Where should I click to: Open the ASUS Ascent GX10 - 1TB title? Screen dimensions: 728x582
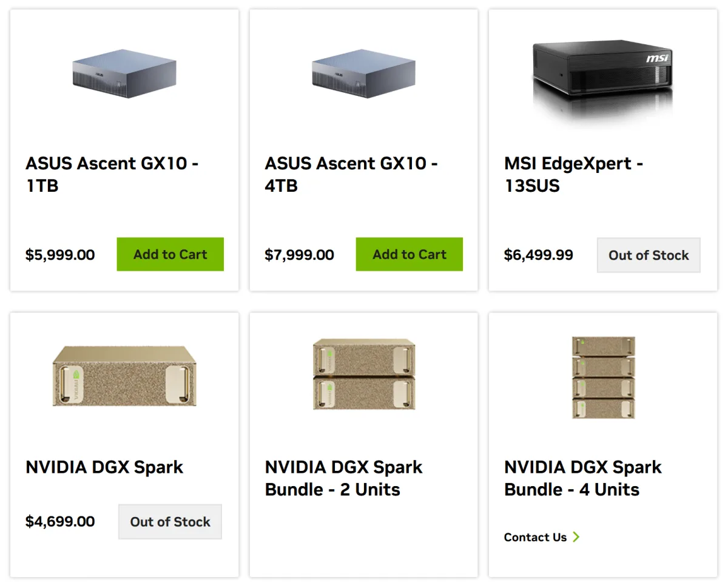pos(112,174)
